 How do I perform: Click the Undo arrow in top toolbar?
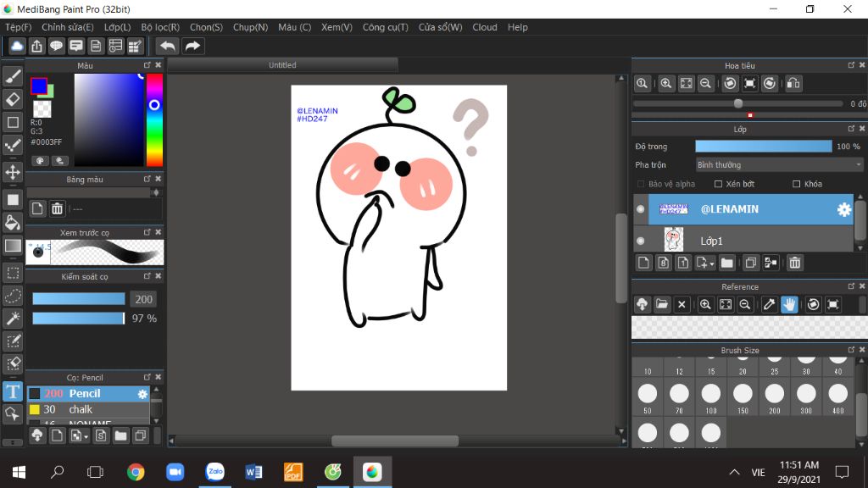pos(168,46)
